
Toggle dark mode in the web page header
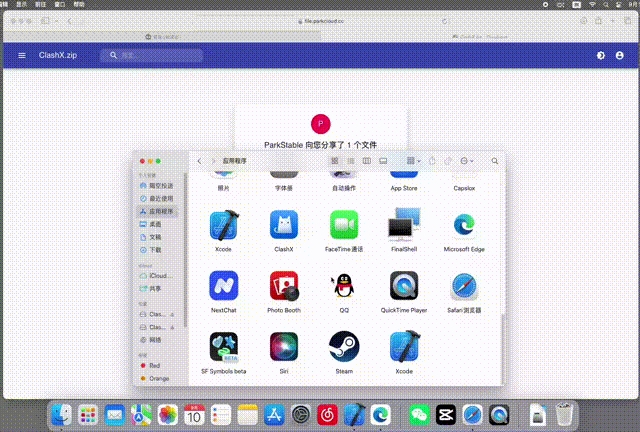601,56
